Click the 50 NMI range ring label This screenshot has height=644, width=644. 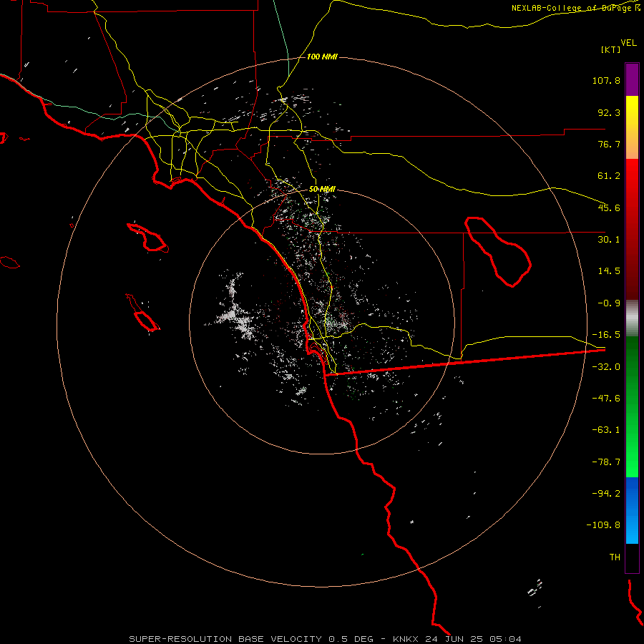pos(323,189)
